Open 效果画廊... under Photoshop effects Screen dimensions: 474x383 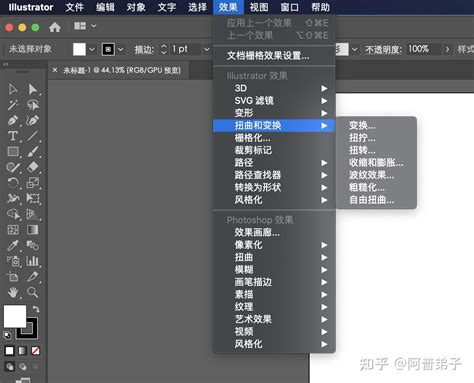pos(274,232)
